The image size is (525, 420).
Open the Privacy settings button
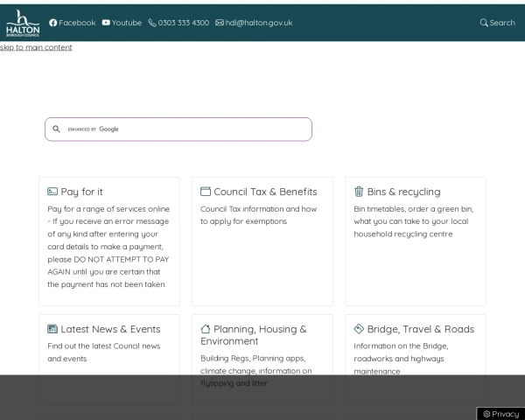tap(501, 414)
